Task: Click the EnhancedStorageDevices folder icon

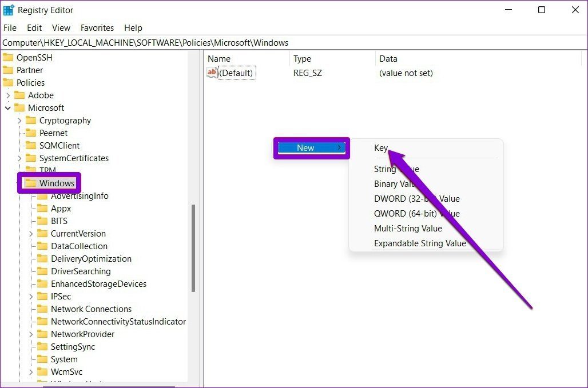Action: click(42, 283)
